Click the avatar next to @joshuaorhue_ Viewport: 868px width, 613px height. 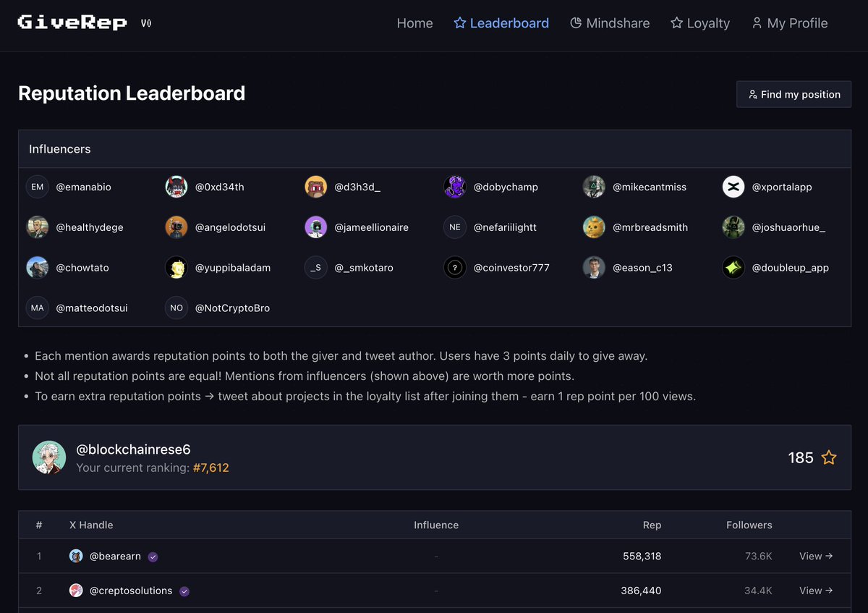[x=733, y=227]
